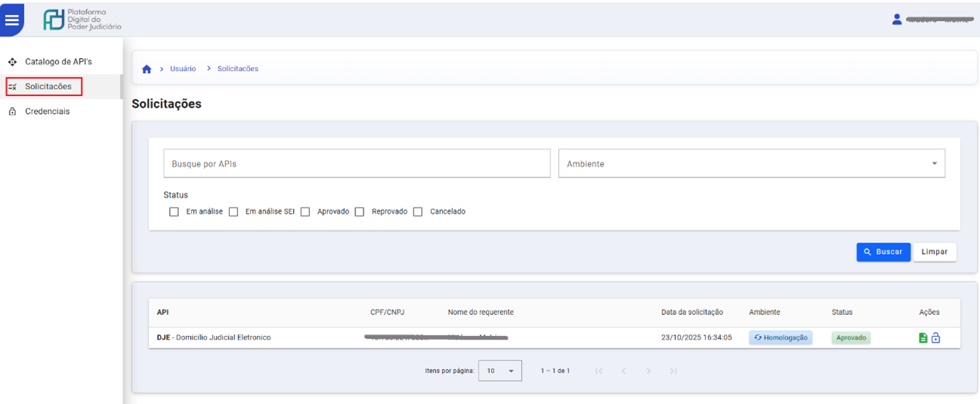The image size is (980, 404).
Task: Click the Limpar button
Action: 934,252
